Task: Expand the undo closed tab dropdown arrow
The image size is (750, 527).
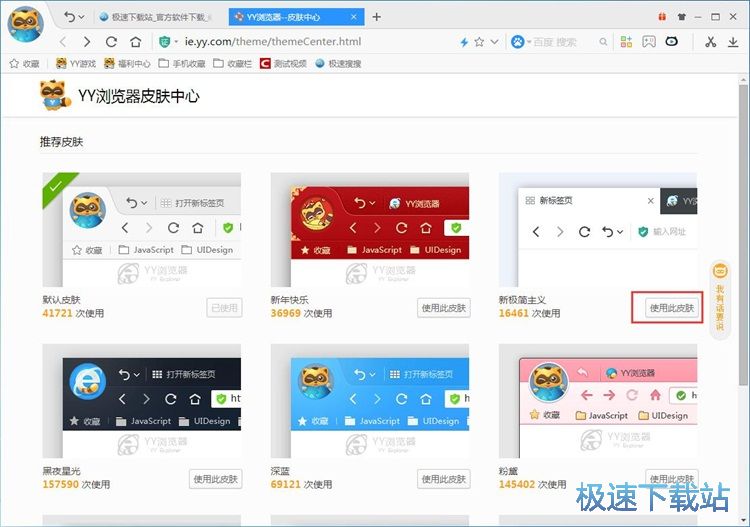Action: 81,17
